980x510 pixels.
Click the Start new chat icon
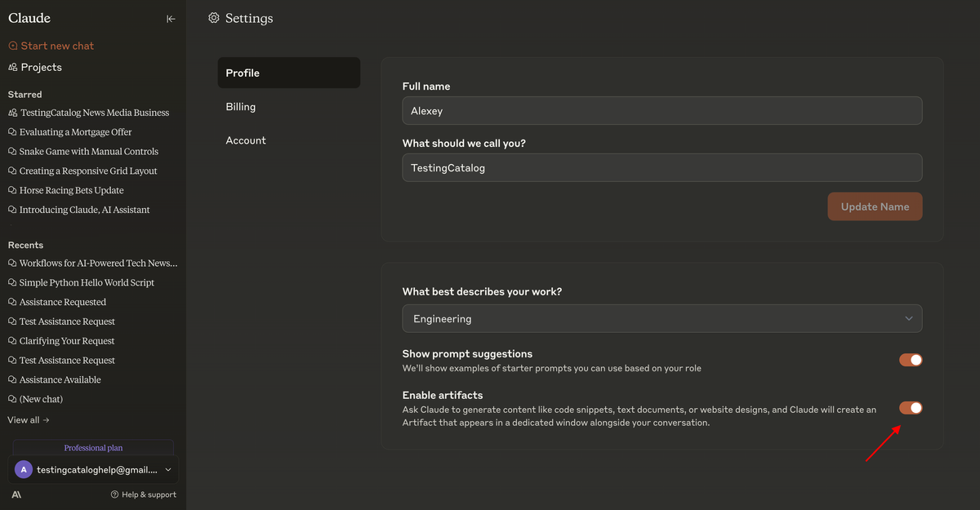(x=12, y=46)
